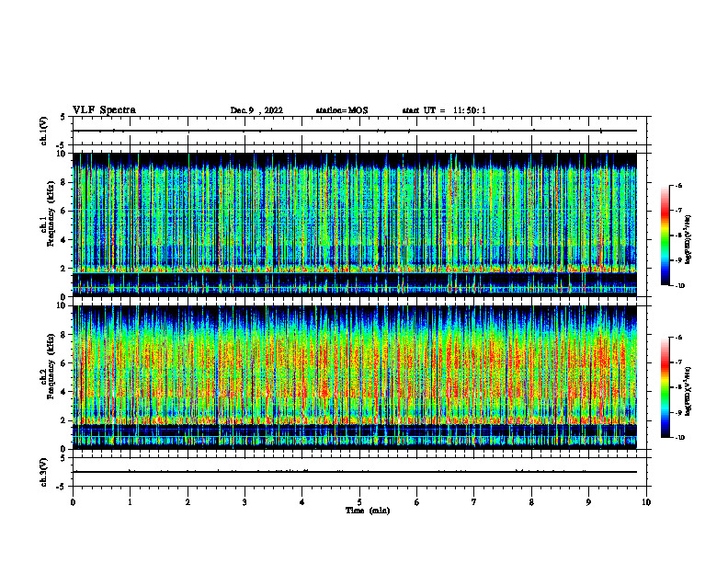Click the "-8" label on ch.1 color bar
Viewport: 728px width, 563px height.
pos(679,236)
